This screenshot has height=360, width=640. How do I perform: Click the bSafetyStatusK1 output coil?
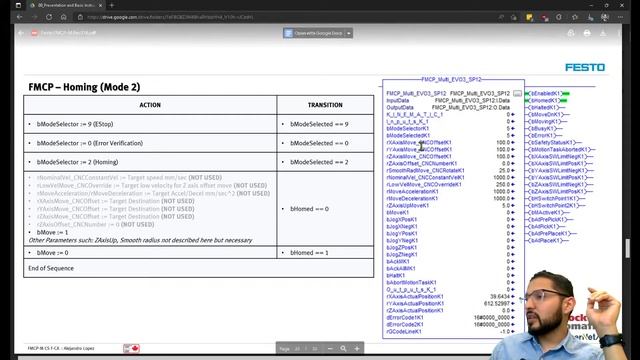551,142
